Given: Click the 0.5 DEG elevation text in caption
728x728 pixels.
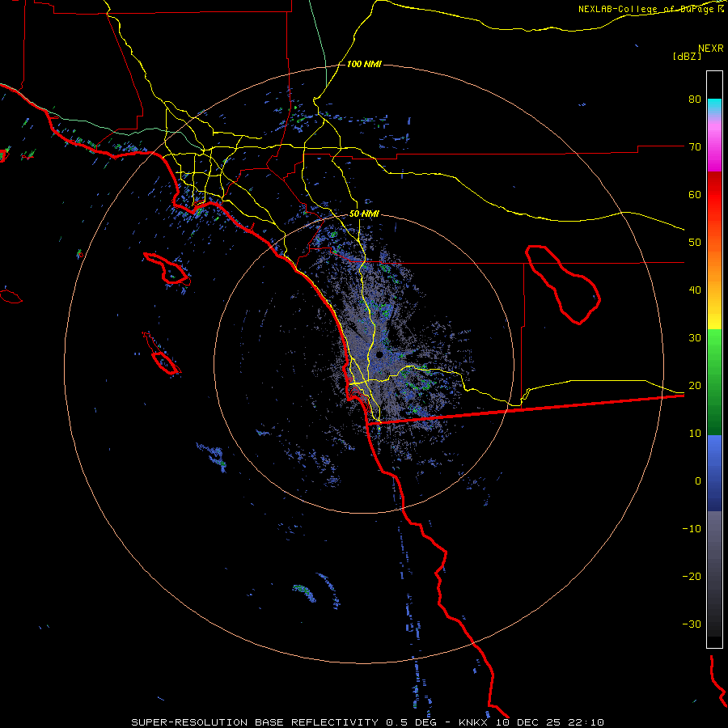Looking at the screenshot, I should pyautogui.click(x=411, y=722).
